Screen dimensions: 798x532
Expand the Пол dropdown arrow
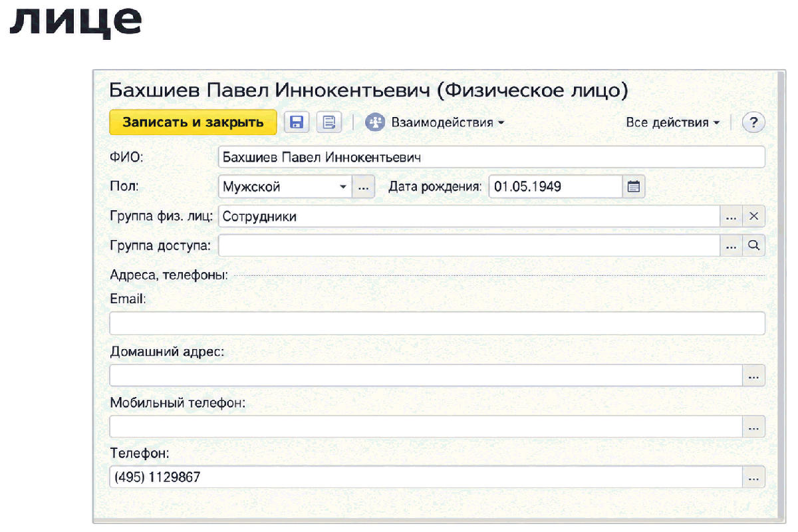[344, 187]
